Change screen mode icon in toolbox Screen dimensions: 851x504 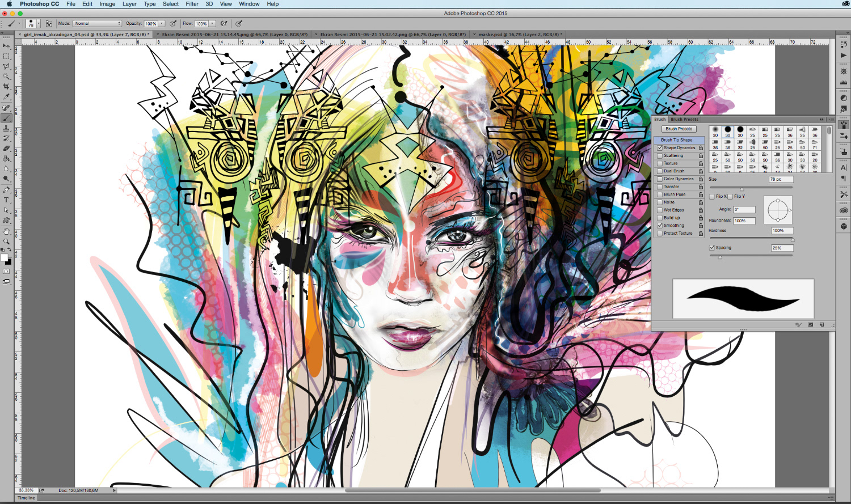[x=6, y=281]
